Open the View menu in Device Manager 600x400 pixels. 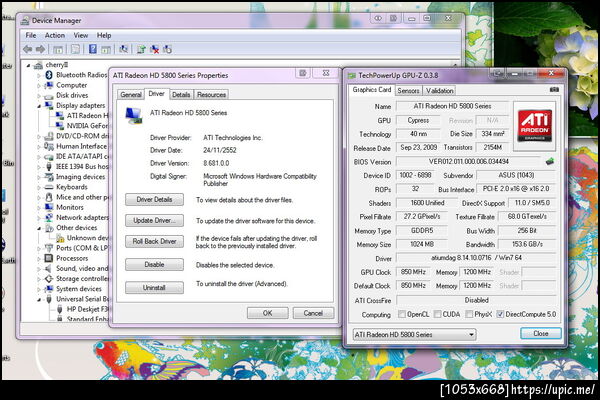(x=81, y=35)
